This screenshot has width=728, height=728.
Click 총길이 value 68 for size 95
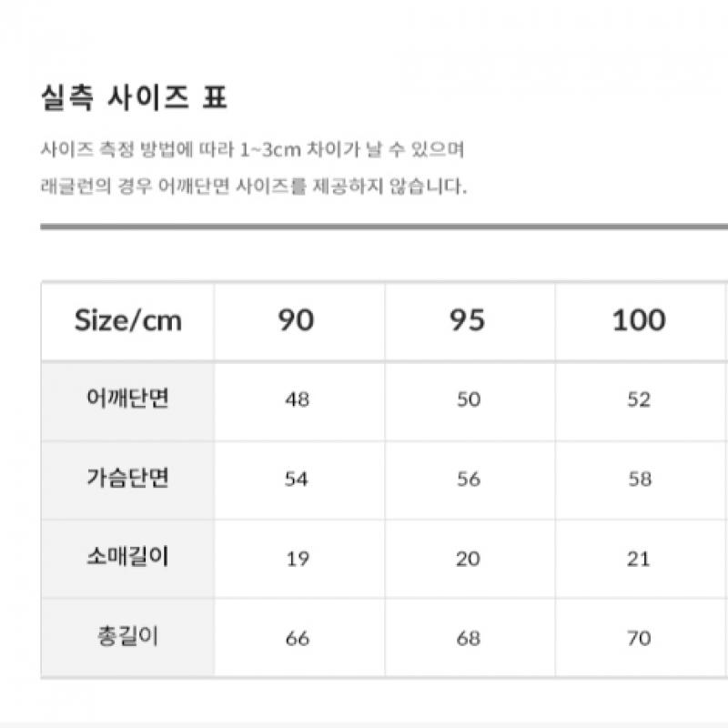pos(468,638)
